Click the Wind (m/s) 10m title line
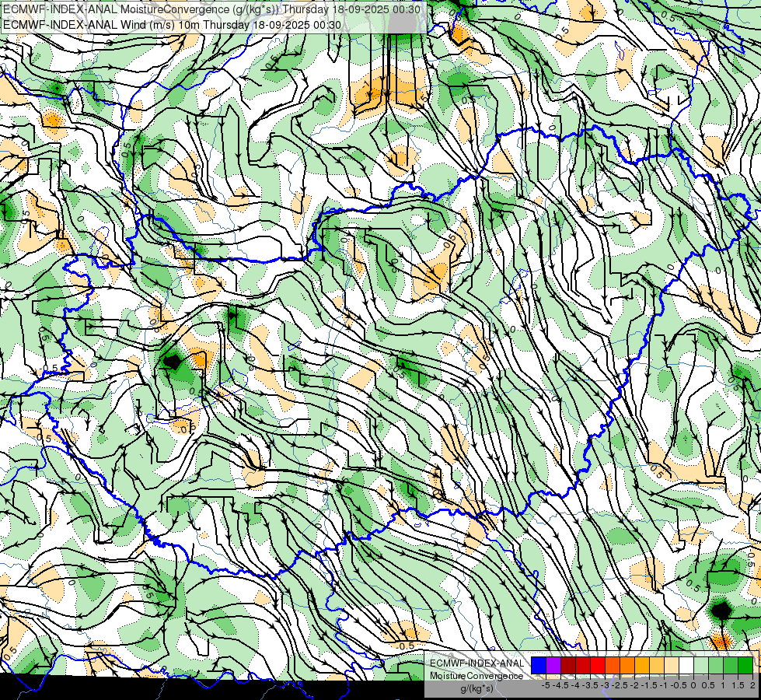 [172, 25]
